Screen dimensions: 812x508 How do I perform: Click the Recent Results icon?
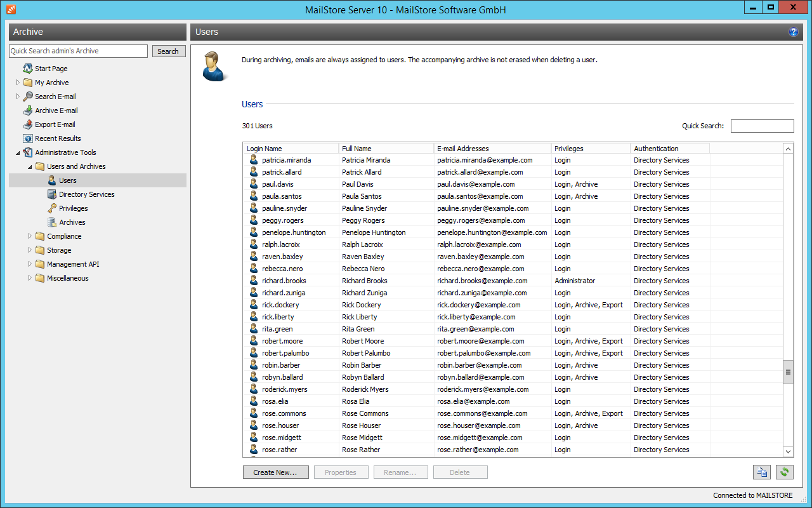click(28, 138)
